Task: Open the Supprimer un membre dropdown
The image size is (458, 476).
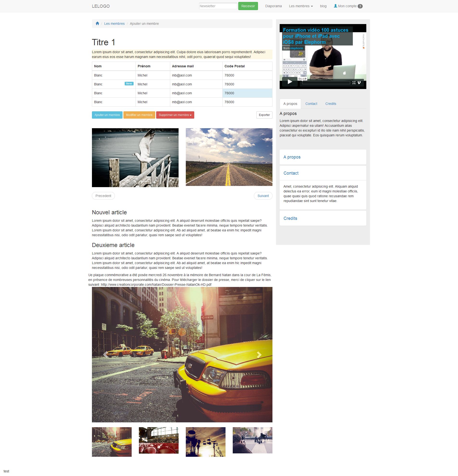Action: pyautogui.click(x=175, y=115)
